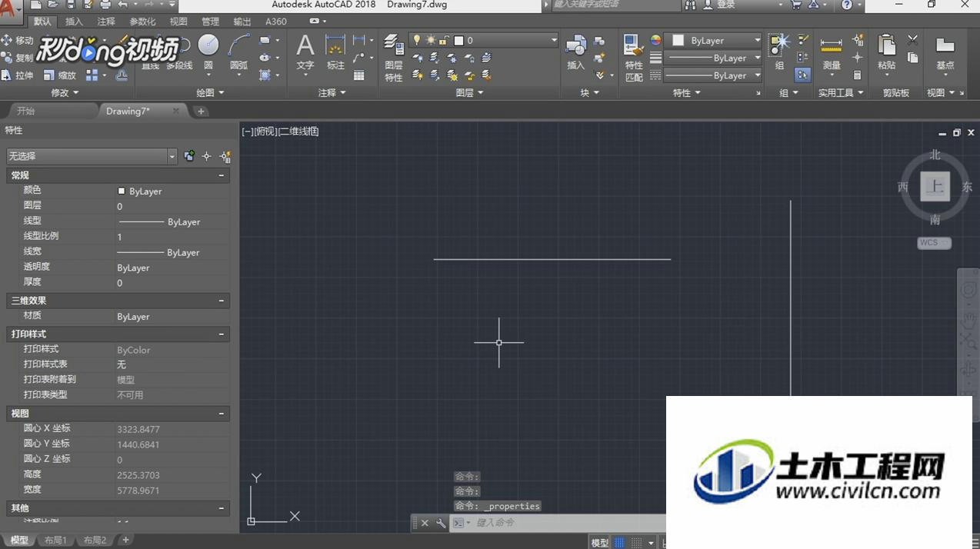The width and height of the screenshot is (980, 549).
Task: Open the lineweight ByLayer dropdown in ribbon
Action: pos(713,58)
